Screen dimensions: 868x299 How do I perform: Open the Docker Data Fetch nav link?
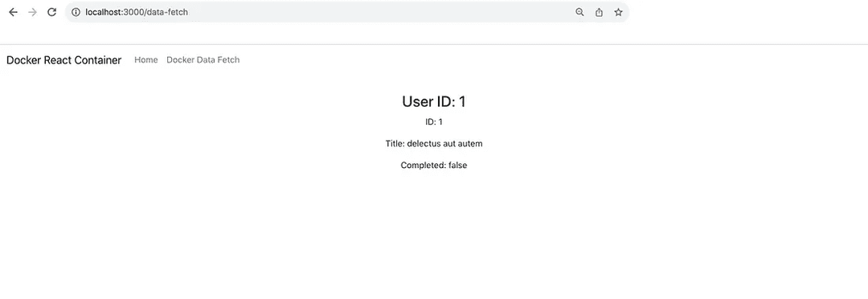click(x=203, y=59)
